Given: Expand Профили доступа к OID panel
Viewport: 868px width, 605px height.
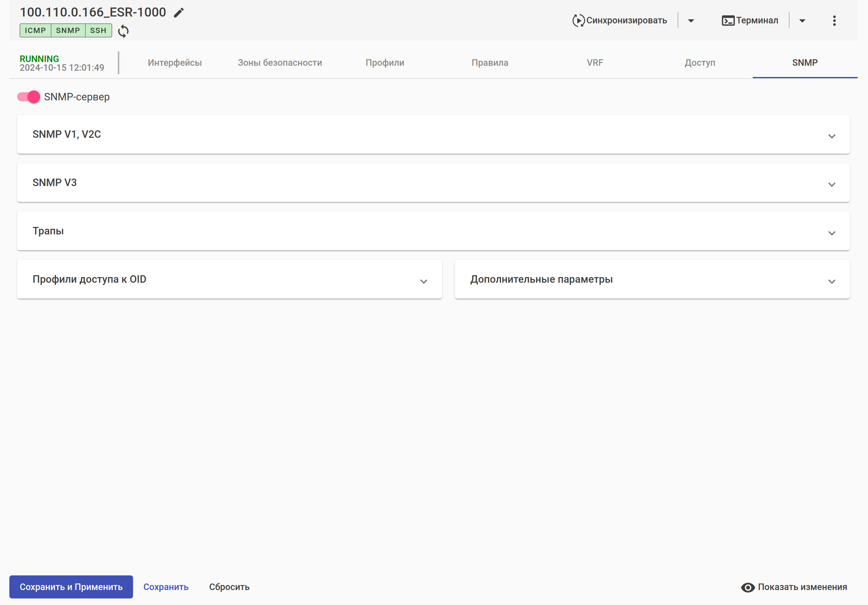Looking at the screenshot, I should point(423,281).
